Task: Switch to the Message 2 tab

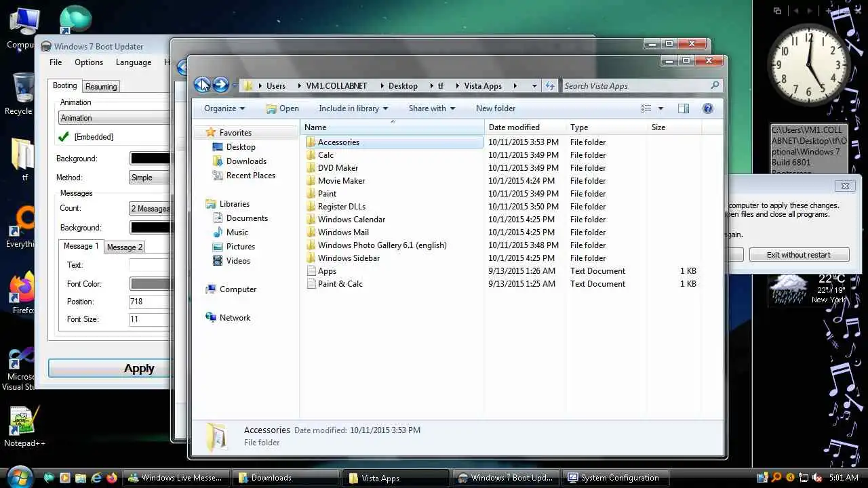Action: click(x=125, y=247)
